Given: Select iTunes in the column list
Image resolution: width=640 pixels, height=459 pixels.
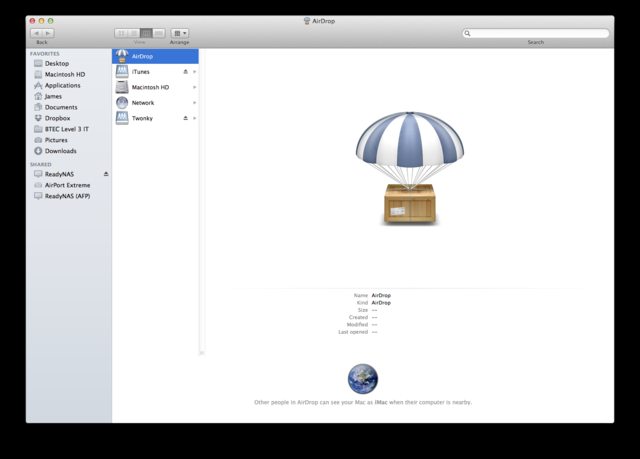Looking at the screenshot, I should [156, 72].
